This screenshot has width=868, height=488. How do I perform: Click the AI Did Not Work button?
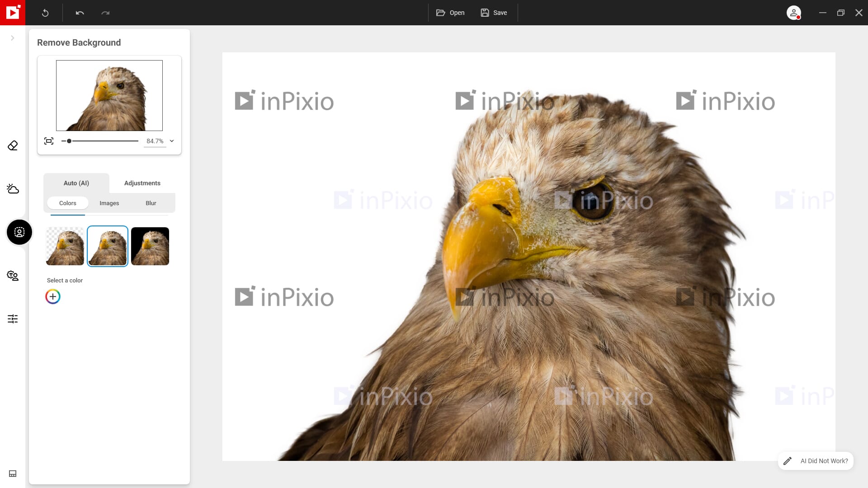pyautogui.click(x=817, y=460)
